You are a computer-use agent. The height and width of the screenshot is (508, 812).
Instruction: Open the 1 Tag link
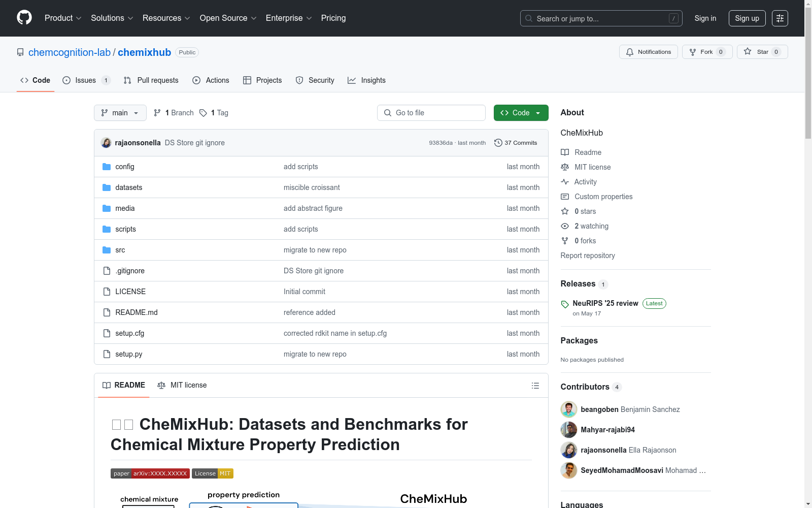click(x=214, y=113)
